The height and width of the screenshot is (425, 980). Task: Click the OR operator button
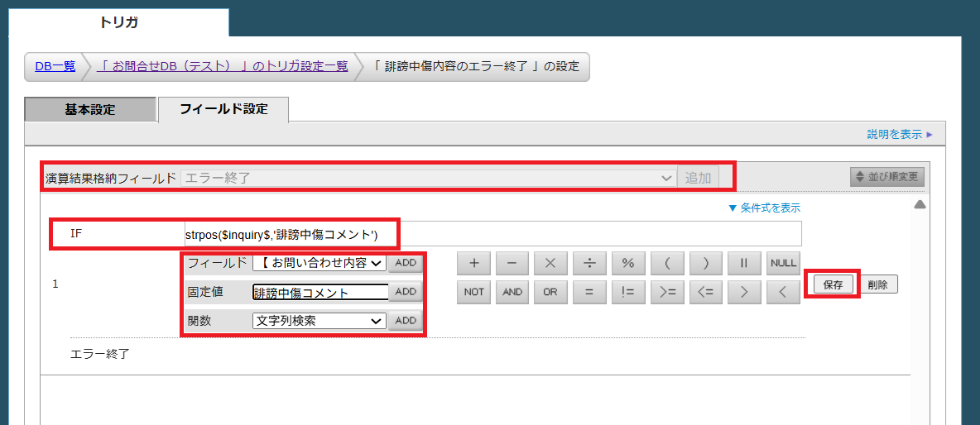click(x=550, y=292)
